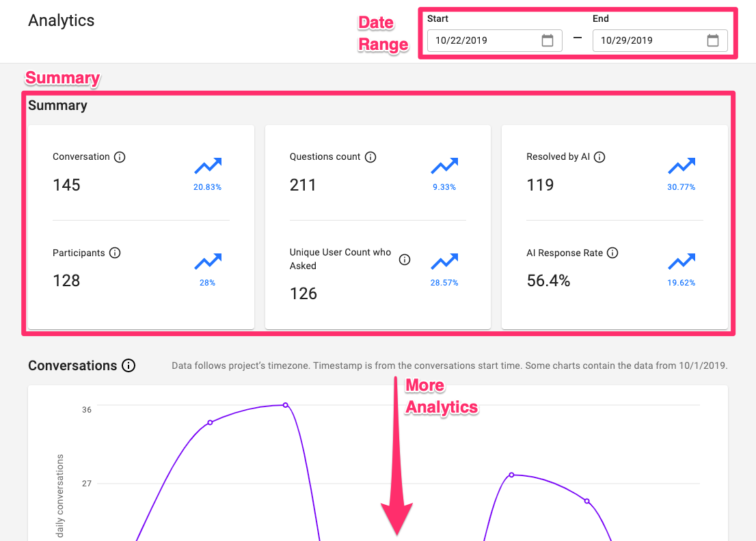This screenshot has height=541, width=756.
Task: Click the 36 y-axis label
Action: pyautogui.click(x=87, y=410)
